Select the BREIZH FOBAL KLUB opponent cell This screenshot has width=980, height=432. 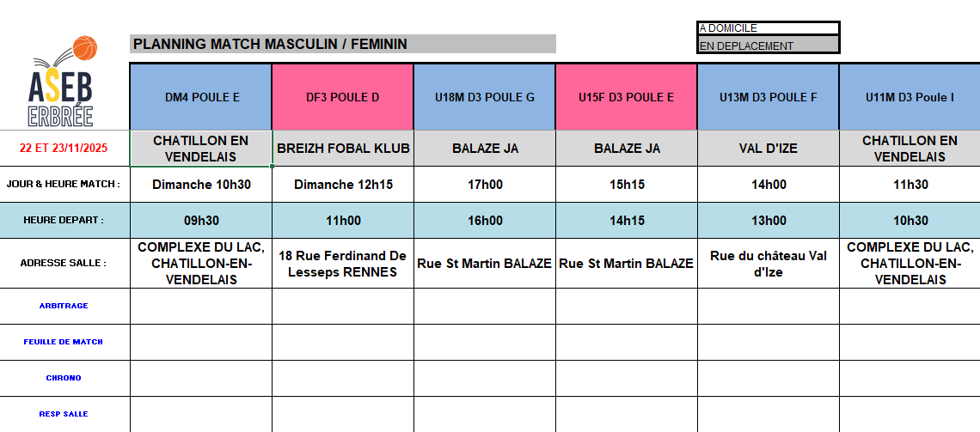click(343, 149)
